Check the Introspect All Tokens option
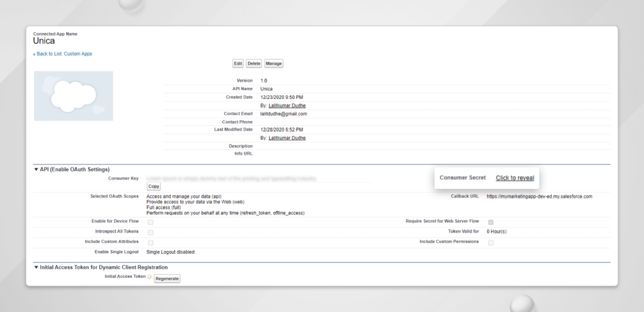Screen dimensions: 644x312 point(150,232)
